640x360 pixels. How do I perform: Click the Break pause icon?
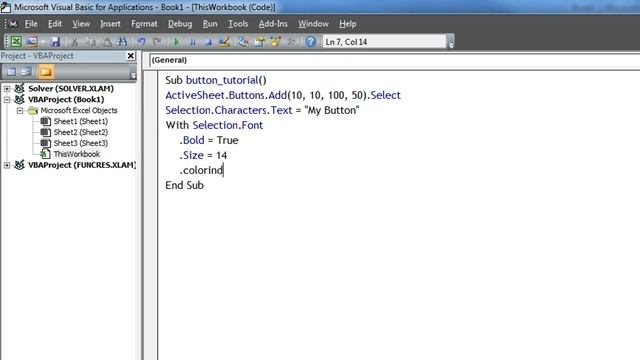pyautogui.click(x=192, y=41)
